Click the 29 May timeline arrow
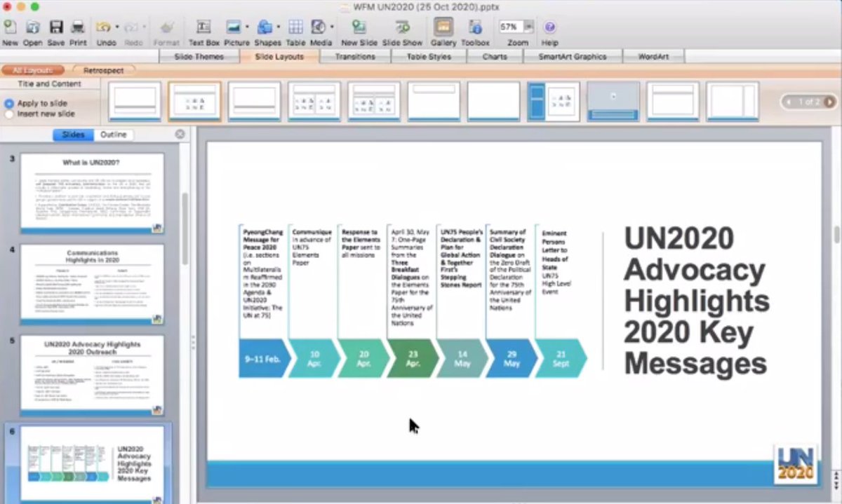Screen dimensions: 842x504 (512, 359)
